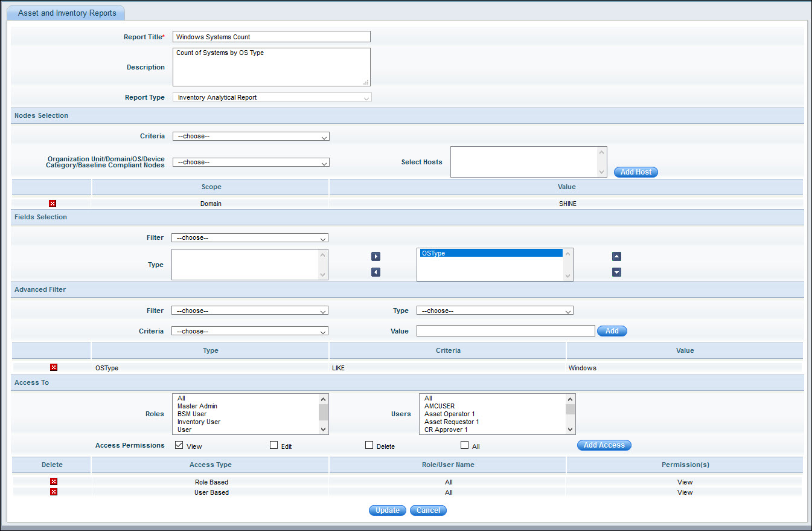Open the Nodes Selection Criteria dropdown
The width and height of the screenshot is (812, 531).
click(251, 137)
